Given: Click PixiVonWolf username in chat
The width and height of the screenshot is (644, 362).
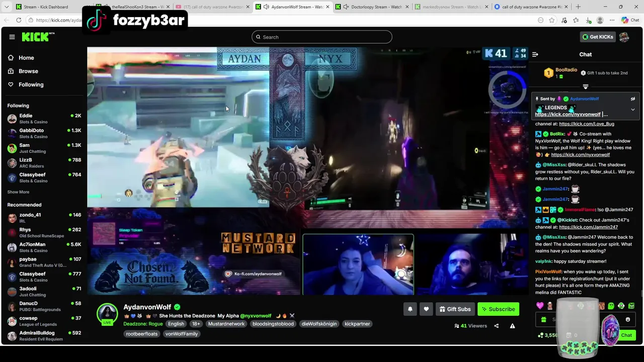Looking at the screenshot, I should (x=548, y=271).
